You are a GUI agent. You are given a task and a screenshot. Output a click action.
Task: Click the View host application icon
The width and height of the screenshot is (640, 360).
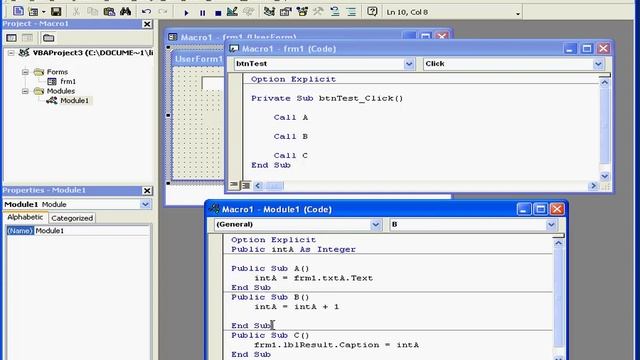pos(18,11)
